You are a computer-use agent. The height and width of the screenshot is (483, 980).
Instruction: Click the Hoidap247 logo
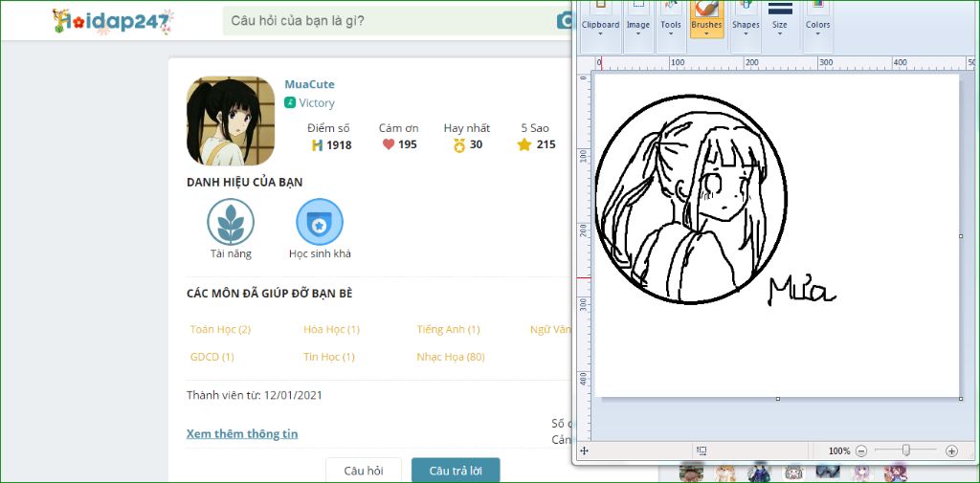coord(113,21)
